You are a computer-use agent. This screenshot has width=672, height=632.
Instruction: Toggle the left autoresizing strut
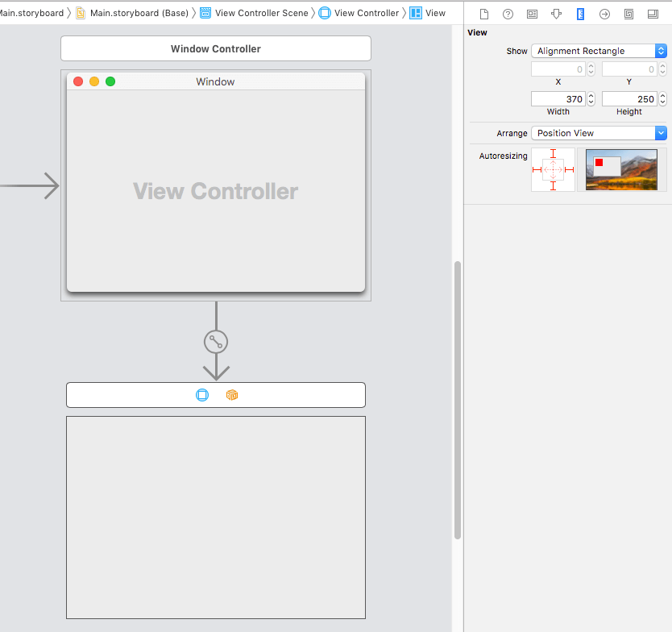coord(537,170)
